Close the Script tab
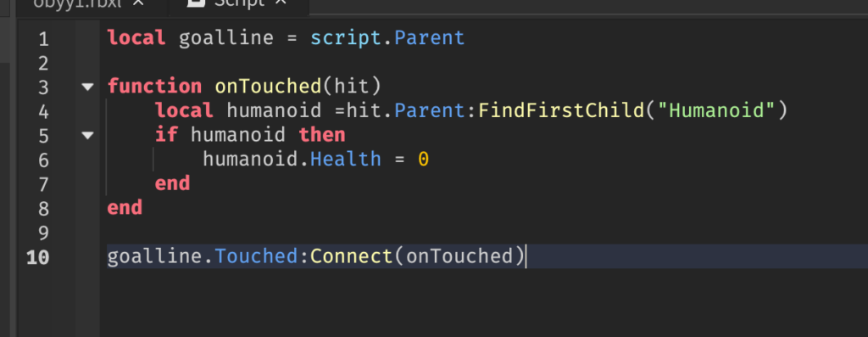This screenshot has width=868, height=337. click(x=281, y=3)
